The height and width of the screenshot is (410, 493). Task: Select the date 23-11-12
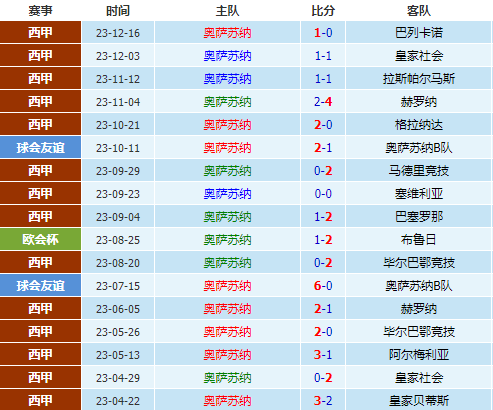[x=118, y=79]
